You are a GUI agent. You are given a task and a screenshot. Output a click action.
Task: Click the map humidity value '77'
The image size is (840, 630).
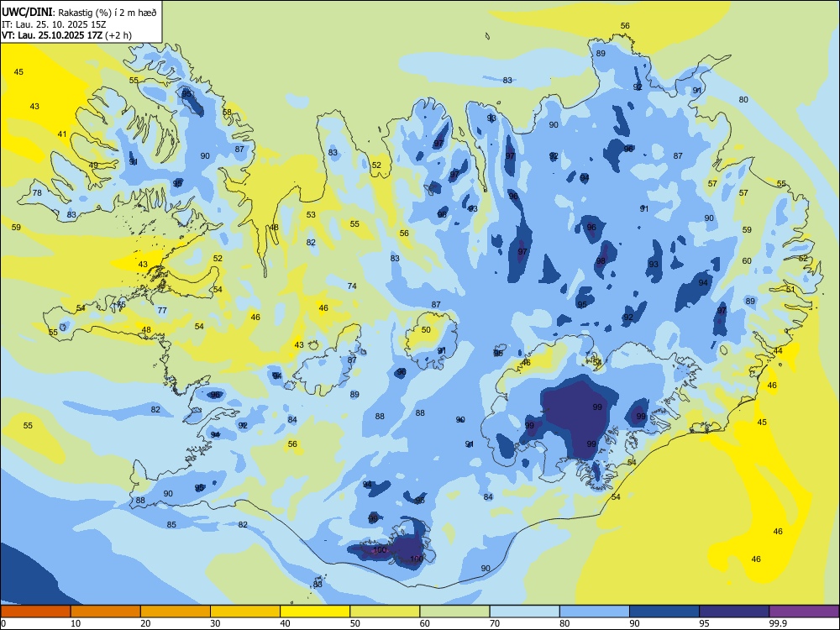(162, 310)
